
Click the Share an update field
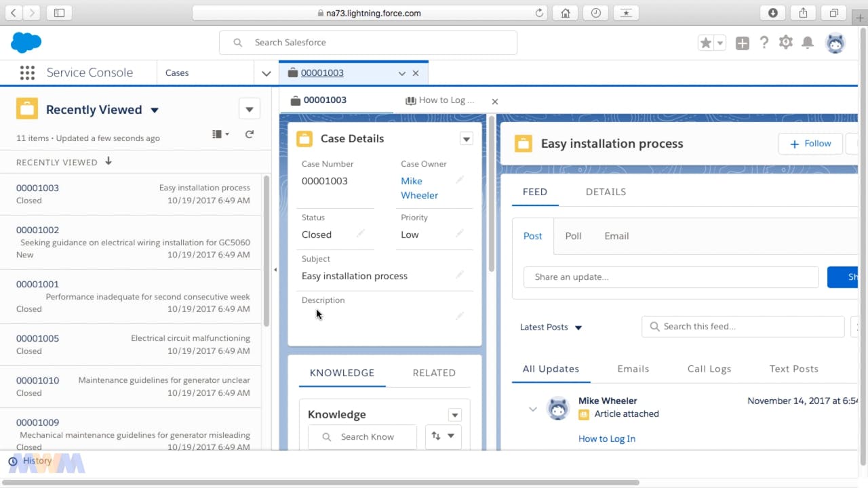pos(671,277)
